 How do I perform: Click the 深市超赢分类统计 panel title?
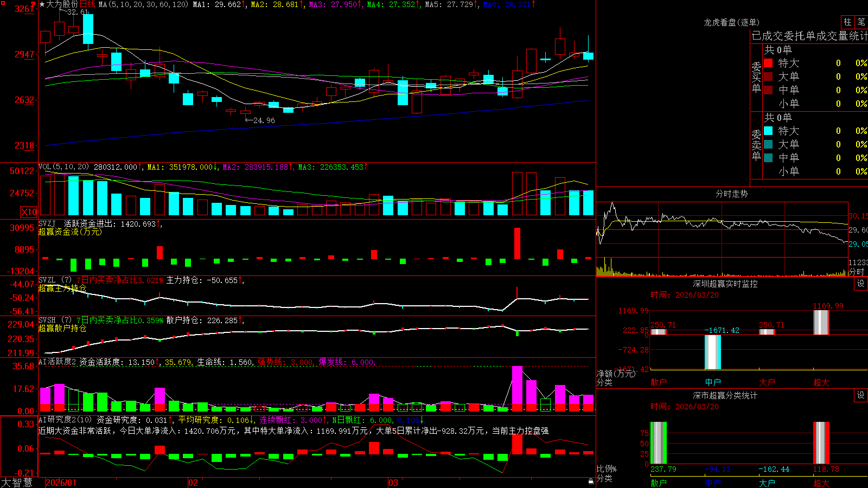pyautogui.click(x=725, y=395)
